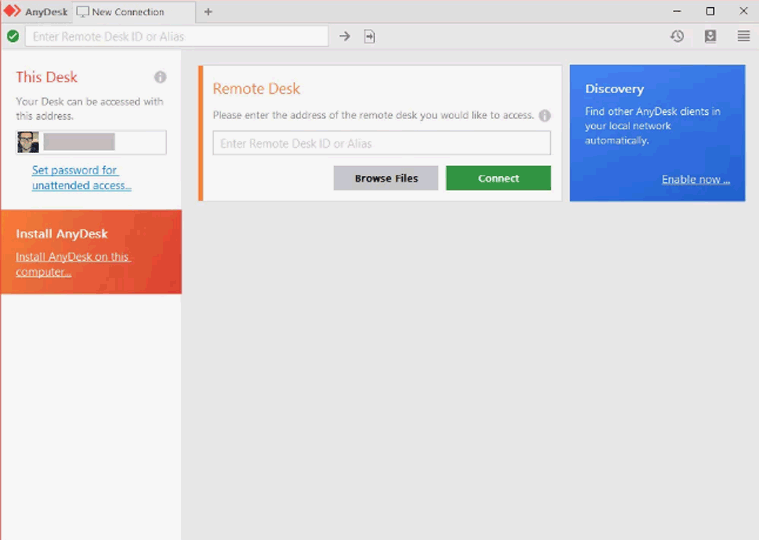Click the user avatar thumbnail

click(28, 142)
